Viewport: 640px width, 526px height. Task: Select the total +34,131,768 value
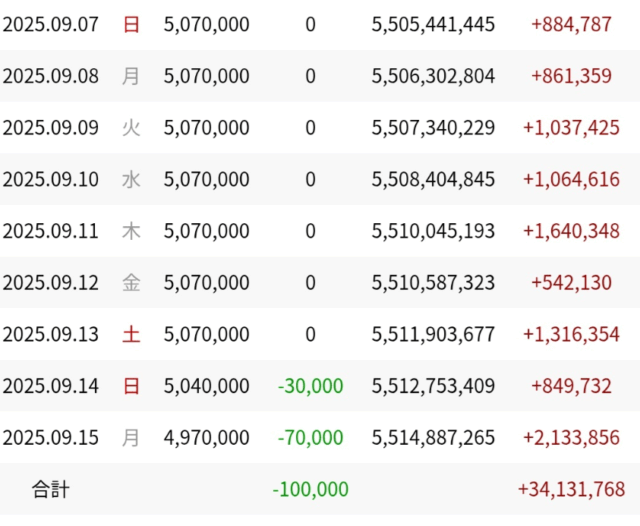571,490
